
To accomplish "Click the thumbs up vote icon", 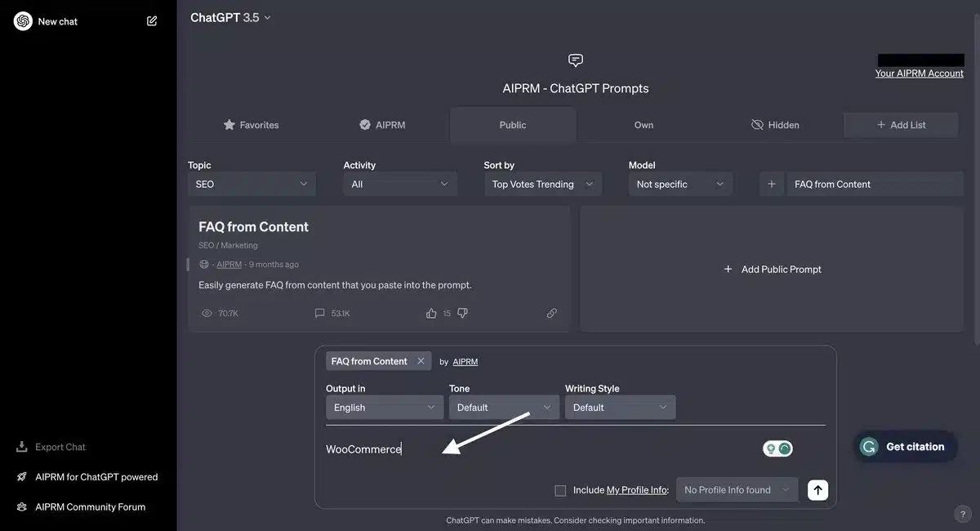I will click(x=431, y=313).
